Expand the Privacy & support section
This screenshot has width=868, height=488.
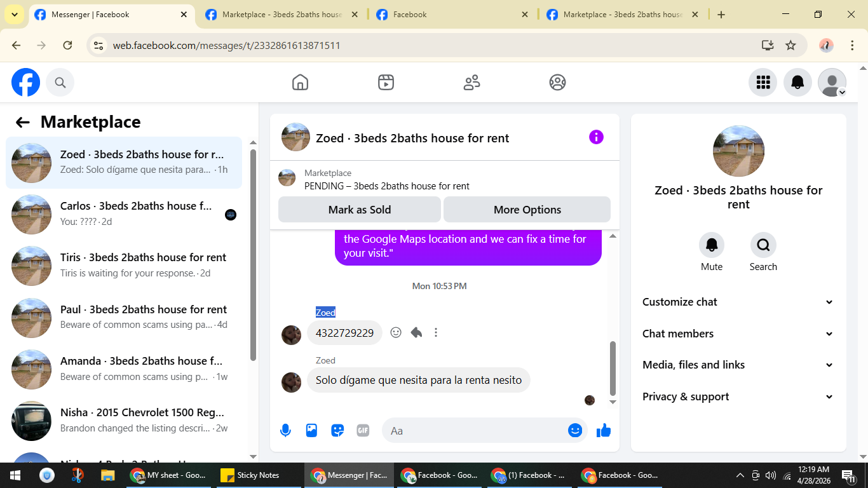click(x=738, y=396)
